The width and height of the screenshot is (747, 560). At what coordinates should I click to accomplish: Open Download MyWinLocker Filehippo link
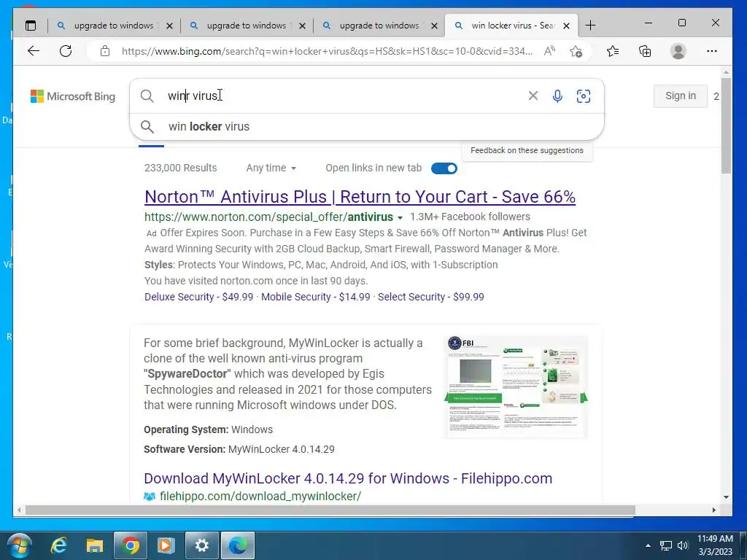coord(348,478)
